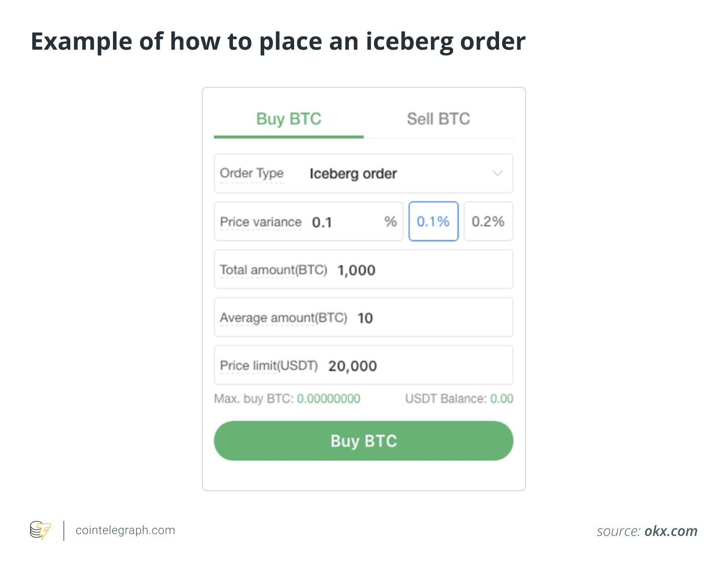Click the Price limit(USDT) label
The height and width of the screenshot is (571, 728).
tap(269, 366)
